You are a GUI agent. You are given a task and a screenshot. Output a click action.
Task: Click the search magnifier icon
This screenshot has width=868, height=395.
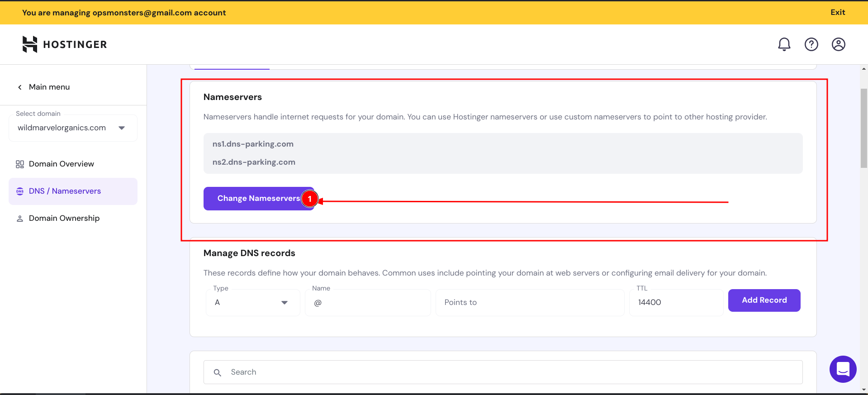pos(218,372)
